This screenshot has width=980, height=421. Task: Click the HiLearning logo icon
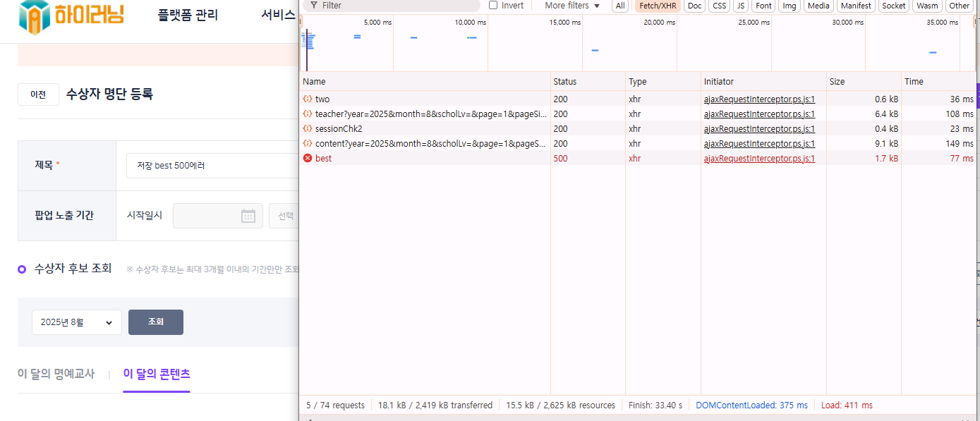click(x=35, y=16)
